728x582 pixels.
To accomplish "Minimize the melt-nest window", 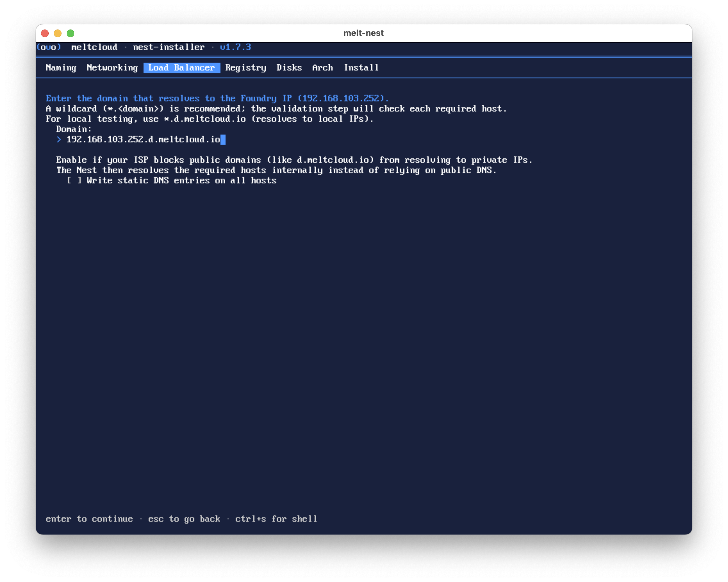I will [58, 33].
